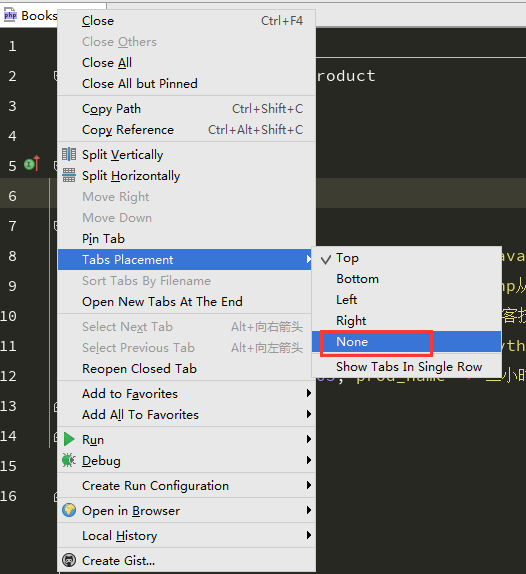Click the Split Horizontally label
526x574 pixels.
click(131, 176)
